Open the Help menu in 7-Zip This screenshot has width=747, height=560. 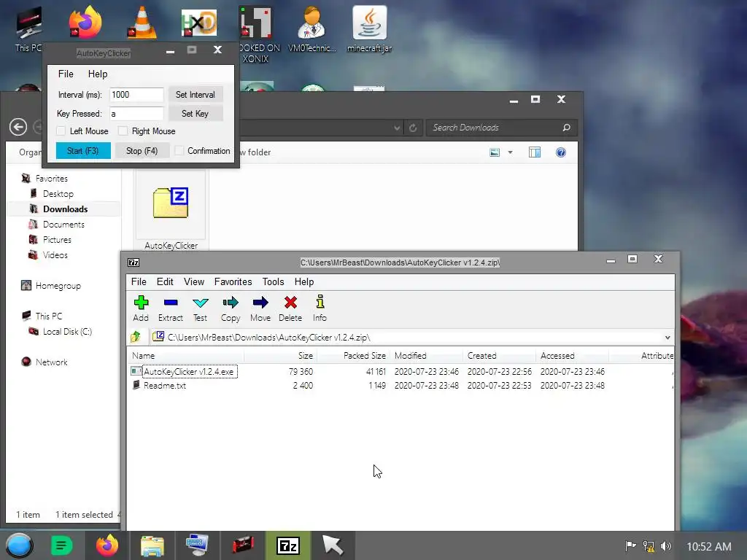304,282
